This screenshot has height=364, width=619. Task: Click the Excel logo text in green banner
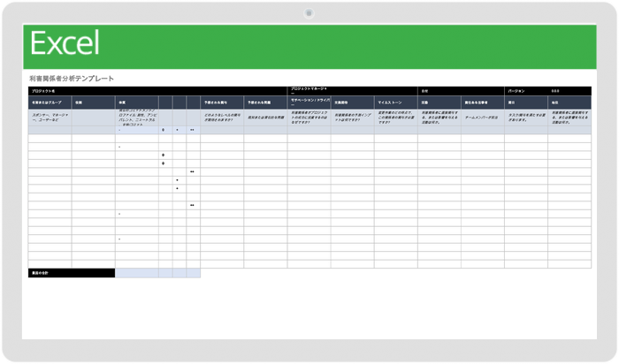click(x=65, y=43)
